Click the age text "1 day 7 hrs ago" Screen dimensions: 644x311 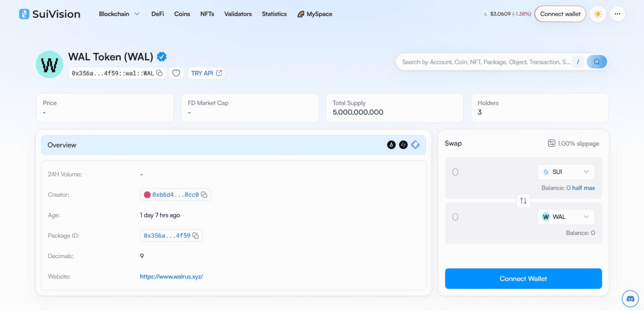click(160, 215)
